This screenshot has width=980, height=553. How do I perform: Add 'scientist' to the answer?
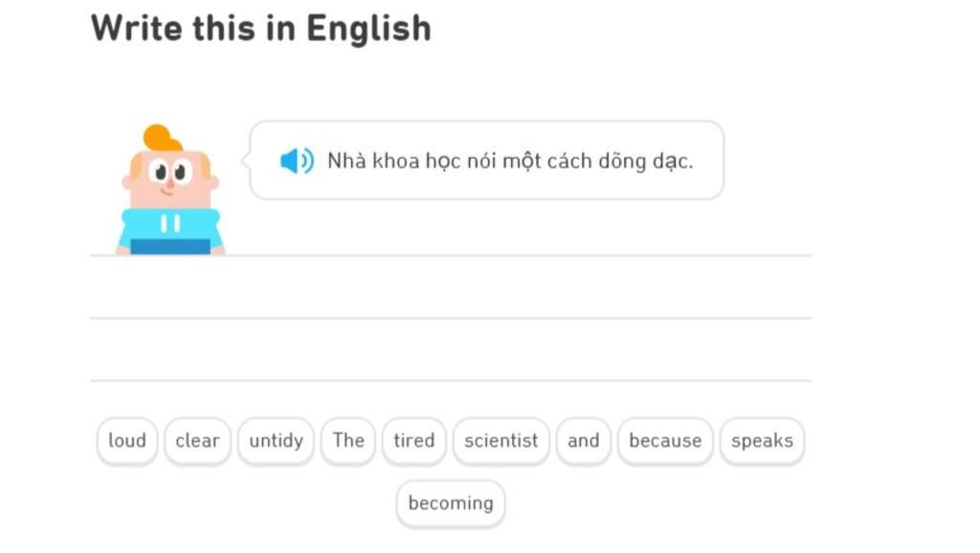[501, 441]
